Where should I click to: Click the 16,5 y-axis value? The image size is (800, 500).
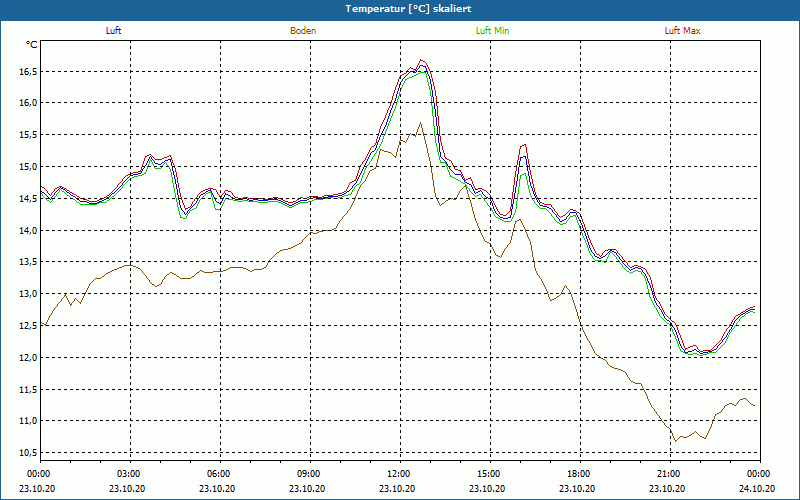pyautogui.click(x=29, y=71)
